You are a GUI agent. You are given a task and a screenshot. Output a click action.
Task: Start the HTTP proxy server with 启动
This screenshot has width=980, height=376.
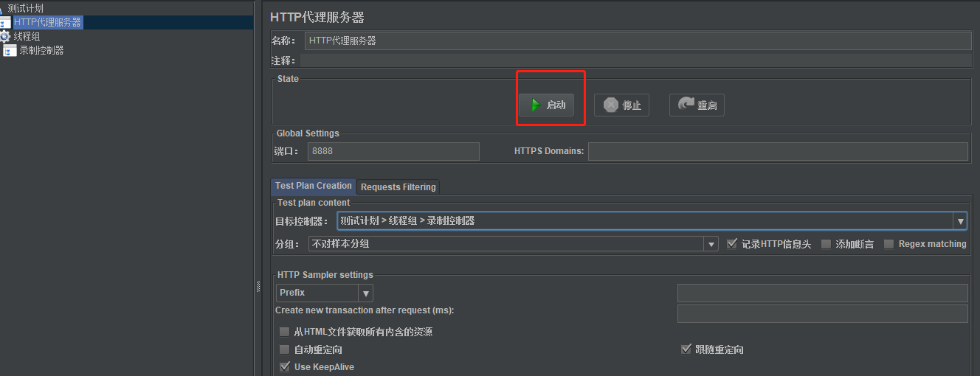pyautogui.click(x=546, y=105)
